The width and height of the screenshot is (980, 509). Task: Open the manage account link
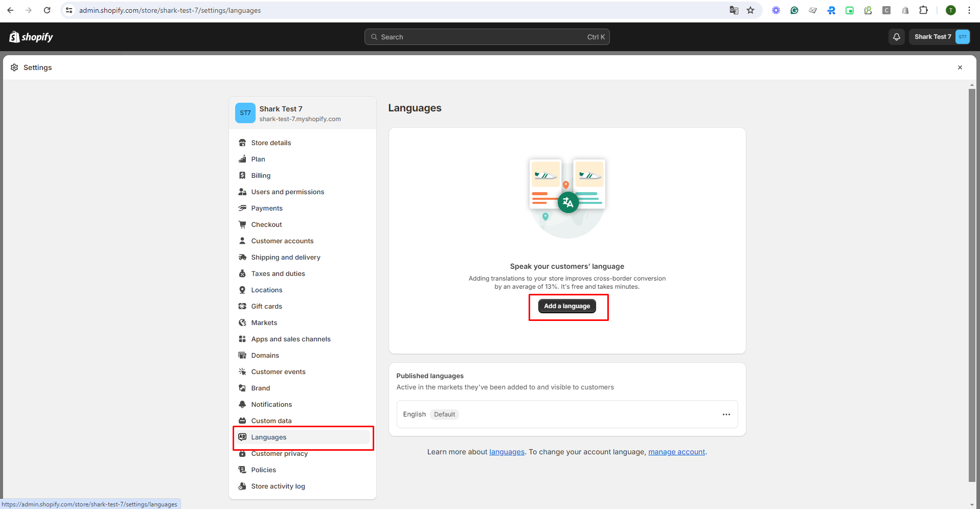pos(676,452)
